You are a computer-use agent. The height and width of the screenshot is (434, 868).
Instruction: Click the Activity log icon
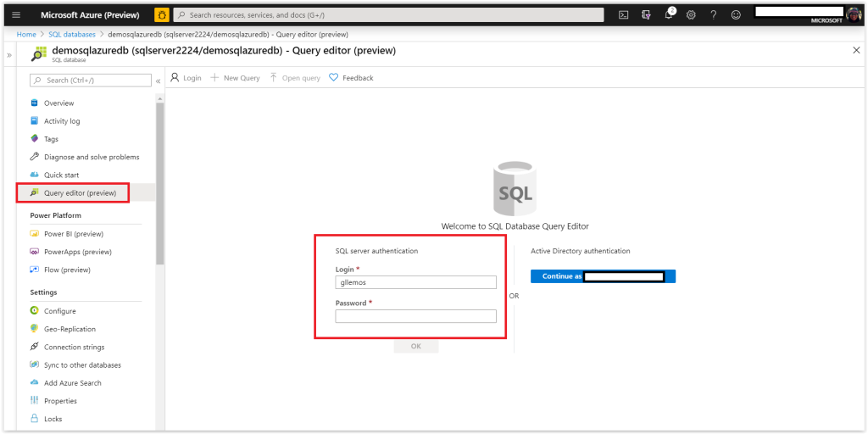tap(34, 120)
